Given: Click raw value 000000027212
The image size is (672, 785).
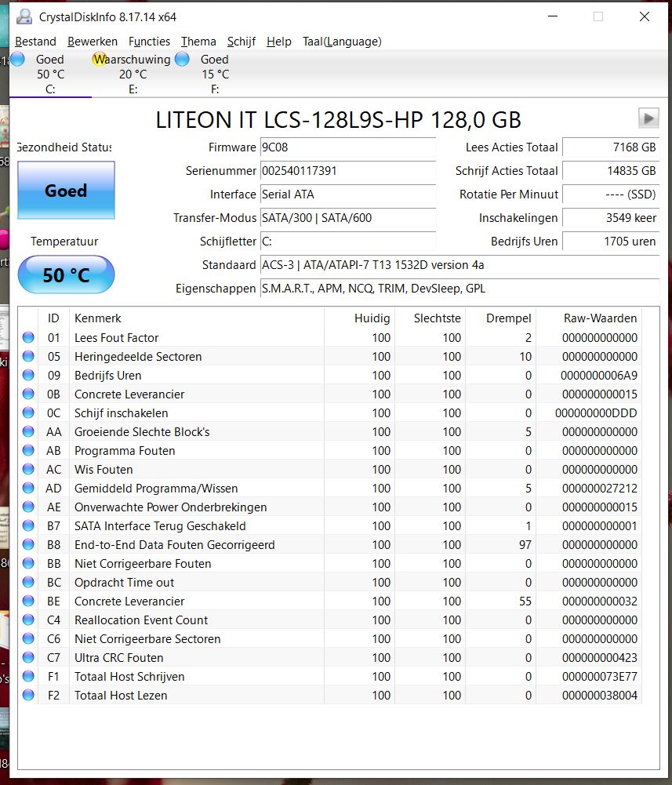Looking at the screenshot, I should (x=599, y=488).
